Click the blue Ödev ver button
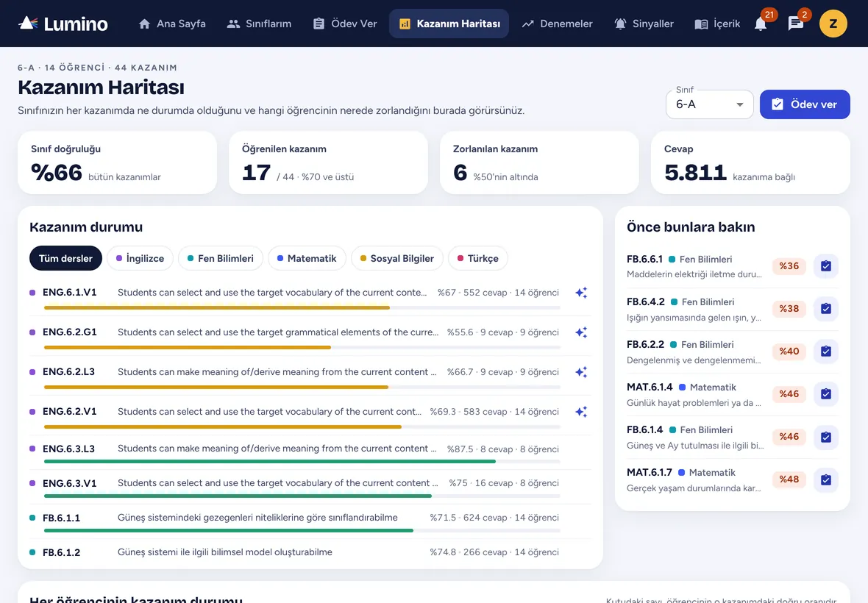 pyautogui.click(x=804, y=104)
